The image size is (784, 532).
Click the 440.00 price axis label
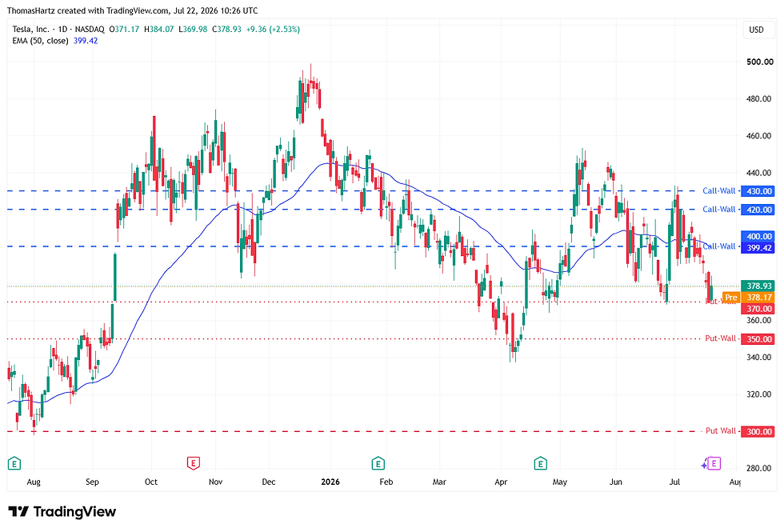coord(759,173)
